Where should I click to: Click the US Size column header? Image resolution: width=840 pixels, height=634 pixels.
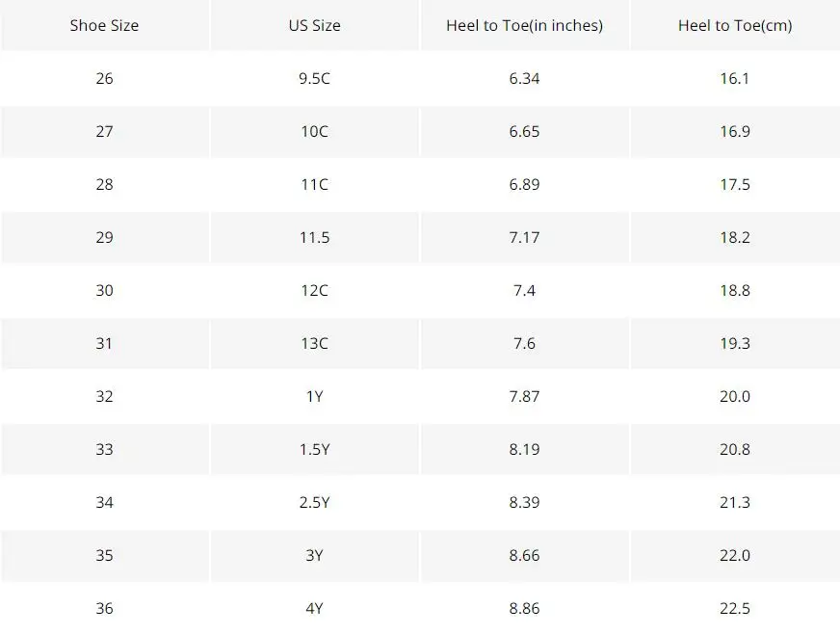pyautogui.click(x=314, y=25)
